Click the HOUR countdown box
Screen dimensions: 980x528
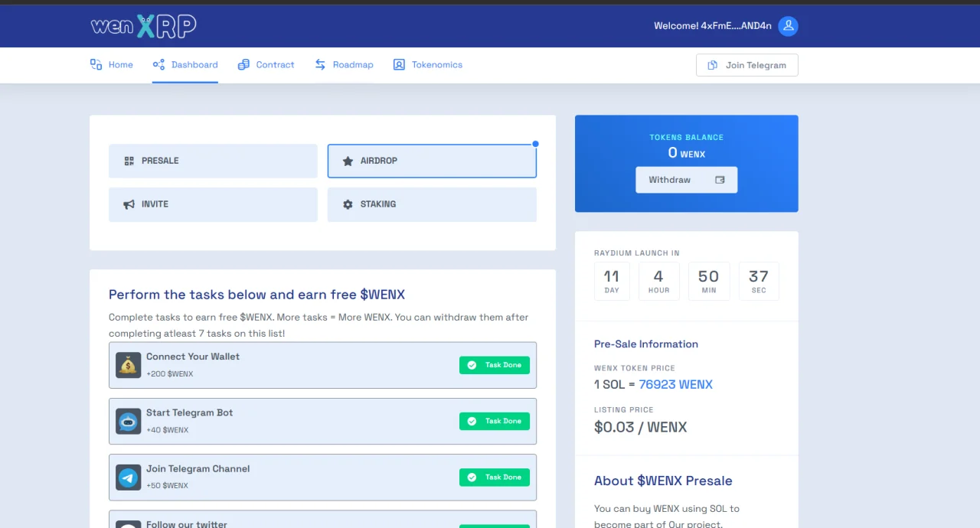659,281
